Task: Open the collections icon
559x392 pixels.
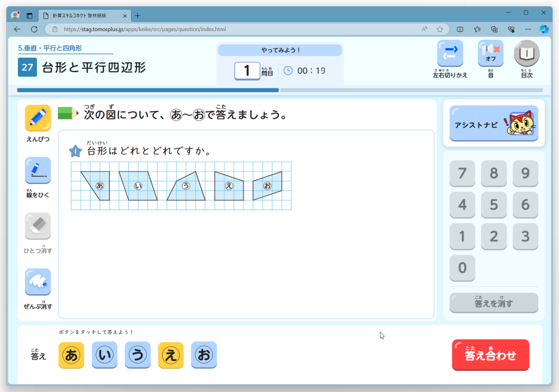Action: (494, 29)
